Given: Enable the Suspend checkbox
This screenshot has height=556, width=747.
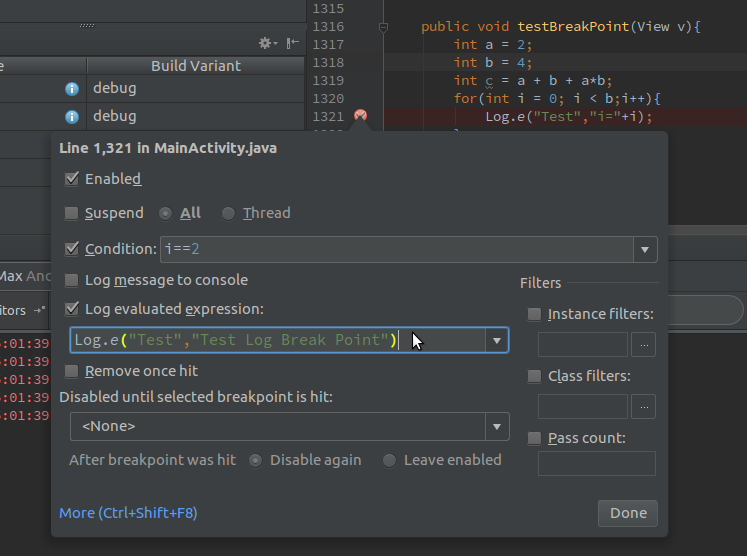Looking at the screenshot, I should (x=72, y=213).
